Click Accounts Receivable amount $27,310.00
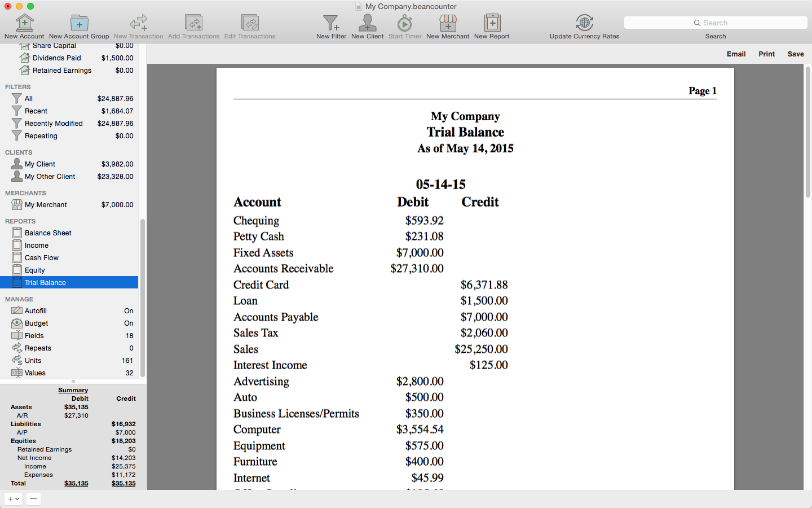This screenshot has width=812, height=508. click(417, 269)
